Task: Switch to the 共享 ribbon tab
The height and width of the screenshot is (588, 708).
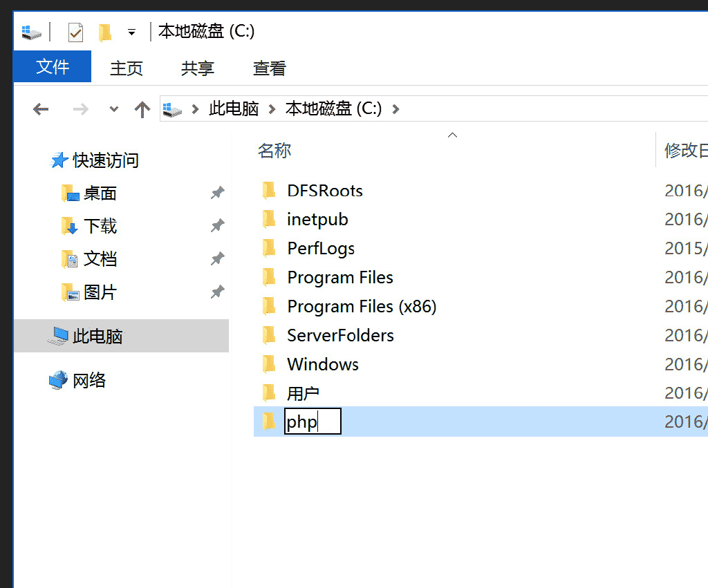Action: coord(197,68)
